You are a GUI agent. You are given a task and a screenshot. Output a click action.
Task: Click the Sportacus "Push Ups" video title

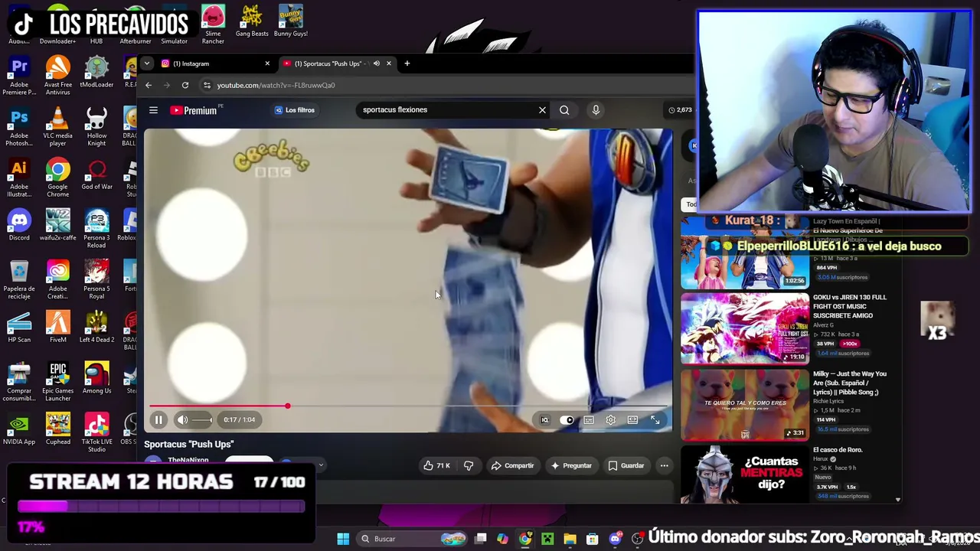189,444
